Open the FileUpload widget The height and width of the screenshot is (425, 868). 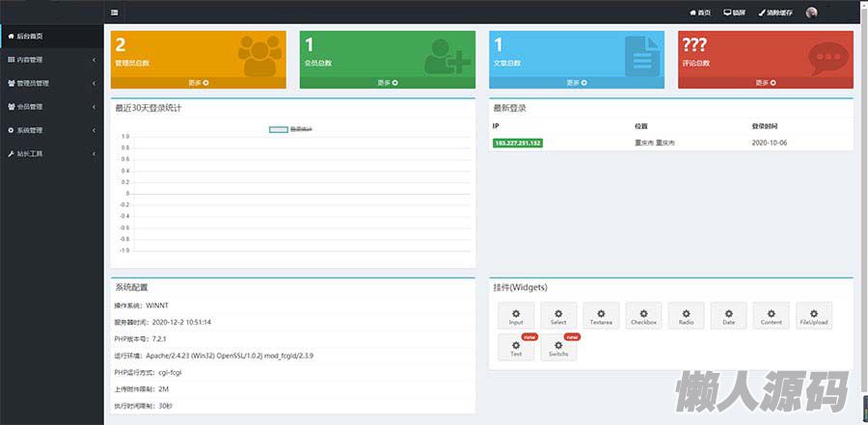tap(813, 316)
